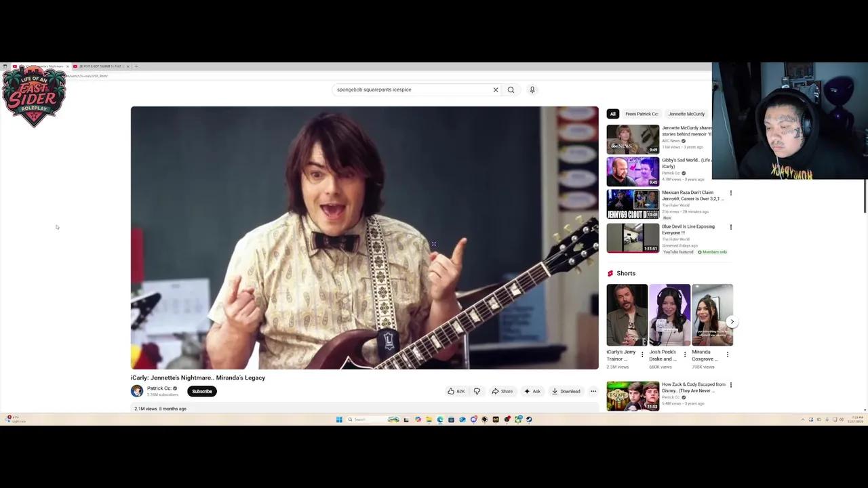Click the Members only badge
868x488 pixels.
(712, 252)
